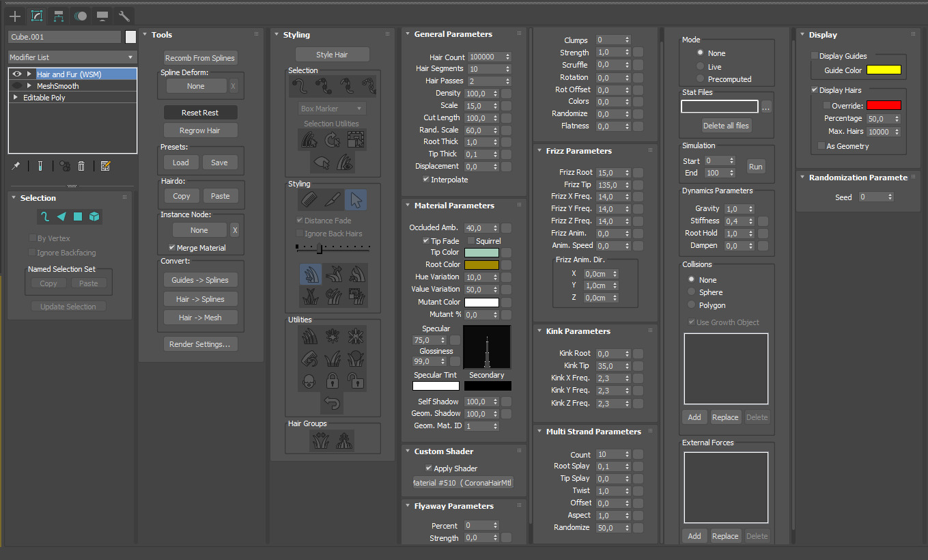This screenshot has height=560, width=928.
Task: Select Element sub-object cube icon
Action: [x=94, y=216]
